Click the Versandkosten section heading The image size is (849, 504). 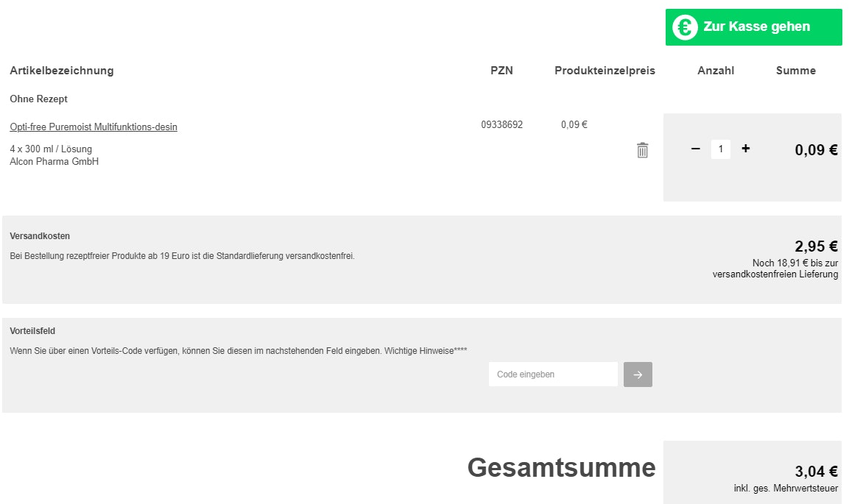[x=40, y=236]
